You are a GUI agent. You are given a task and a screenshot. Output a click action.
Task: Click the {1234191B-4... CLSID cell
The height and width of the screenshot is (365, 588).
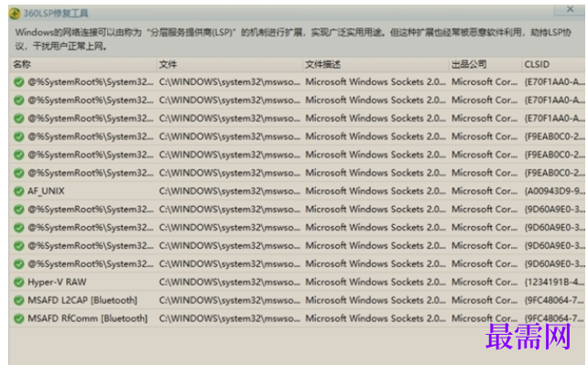point(554,283)
